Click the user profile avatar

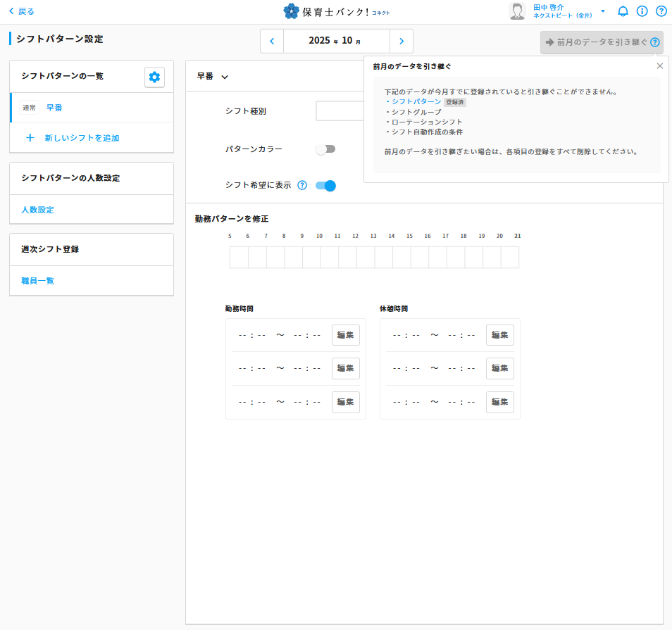tap(517, 11)
